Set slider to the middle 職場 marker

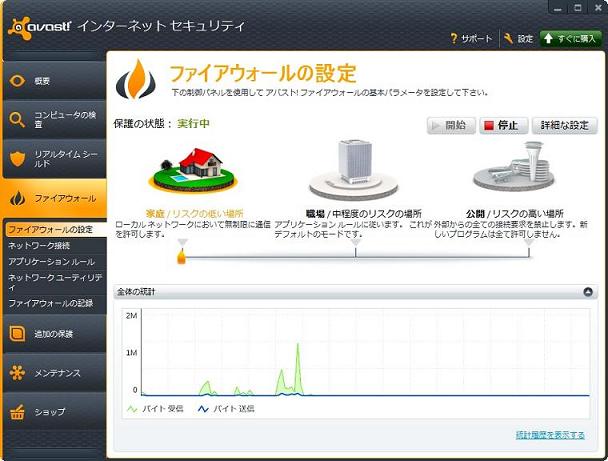coord(356,248)
